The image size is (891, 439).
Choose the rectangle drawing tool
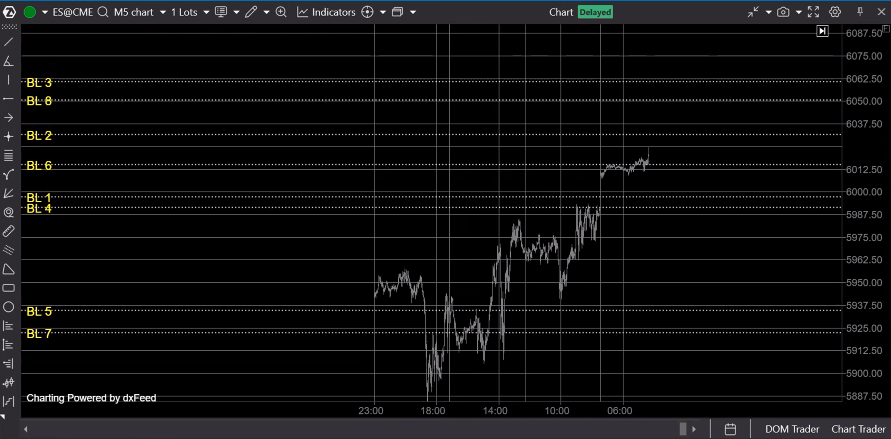(x=9, y=288)
